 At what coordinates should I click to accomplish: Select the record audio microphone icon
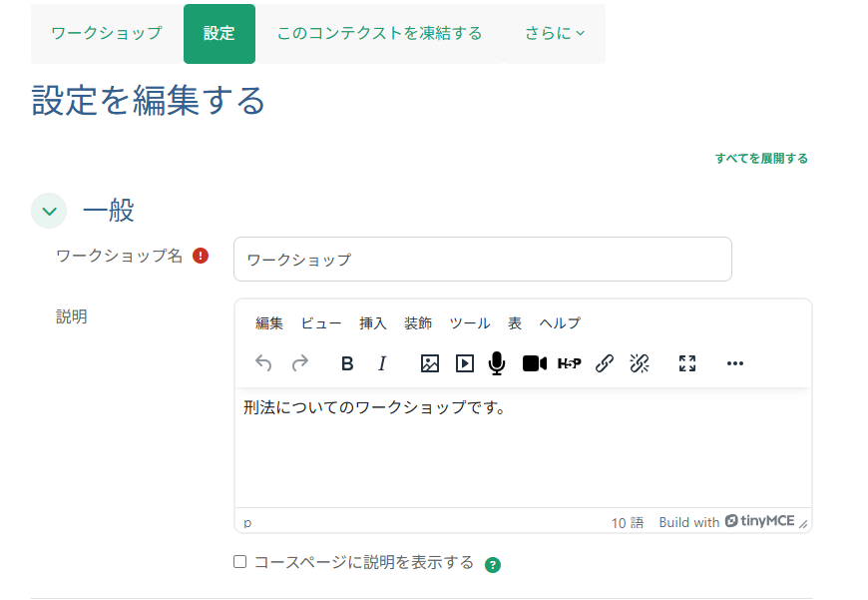click(x=496, y=363)
